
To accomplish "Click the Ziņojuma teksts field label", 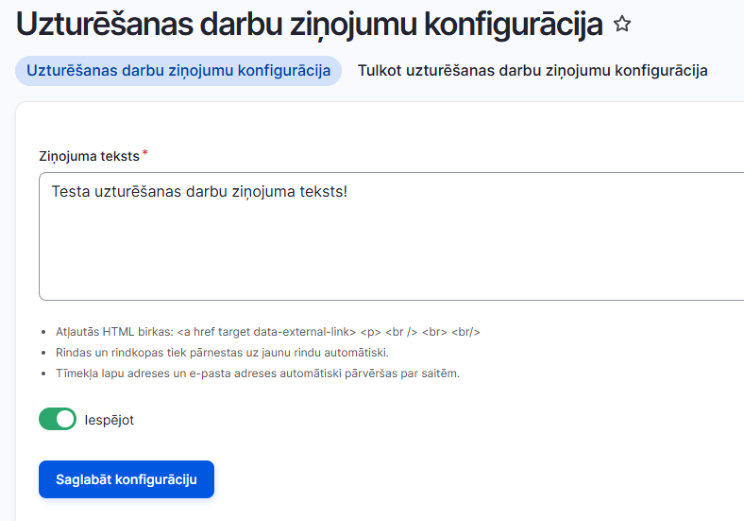I will click(89, 156).
